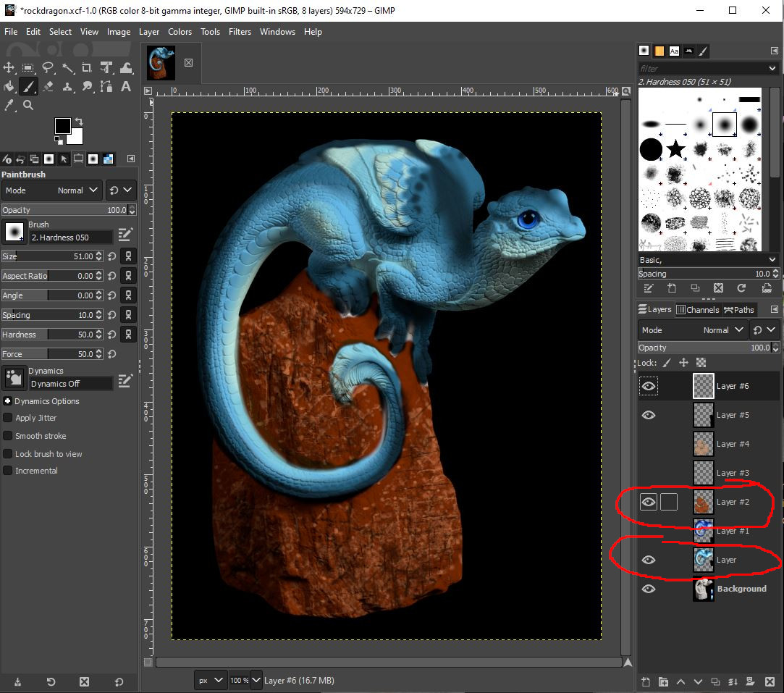Toggle visibility of Layer #5

coord(649,414)
